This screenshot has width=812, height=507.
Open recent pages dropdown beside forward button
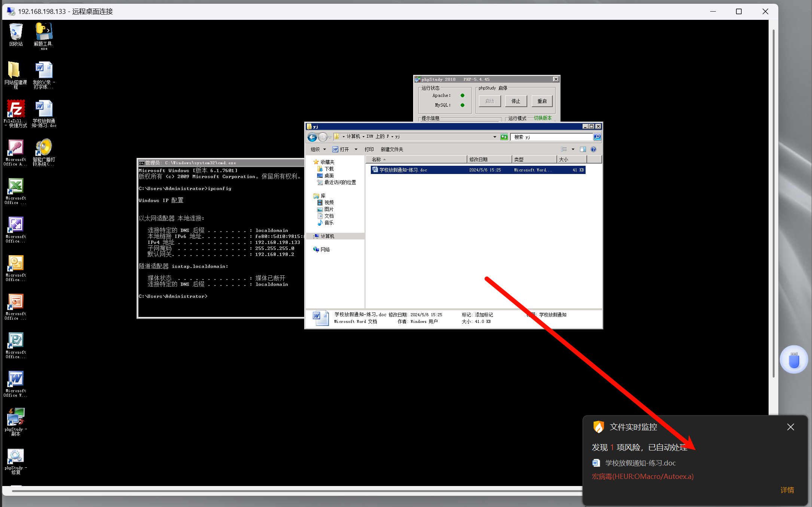(330, 137)
